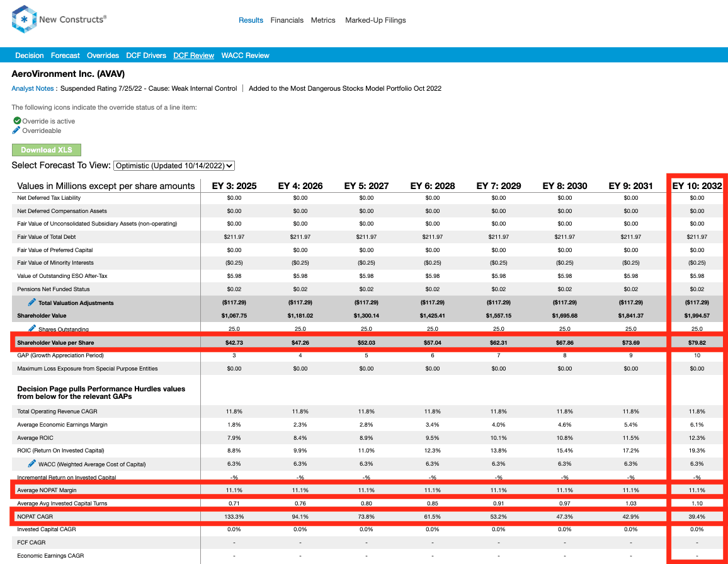
Task: Click the $42.73 value per share cell
Action: tap(234, 342)
